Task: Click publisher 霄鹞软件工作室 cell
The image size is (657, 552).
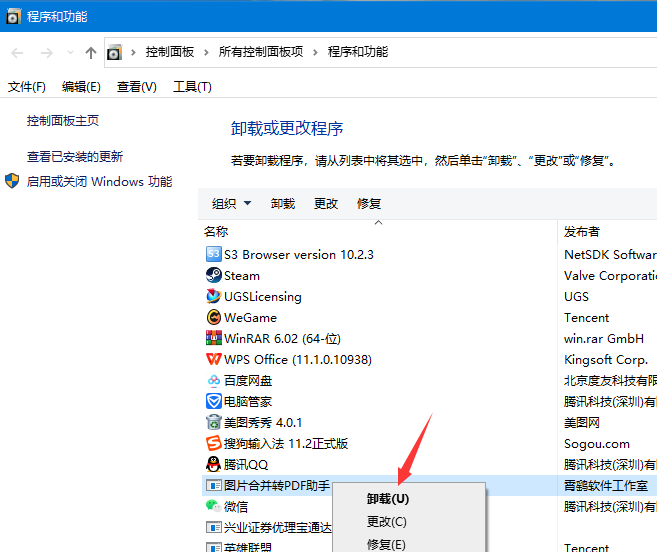Action: pyautogui.click(x=606, y=486)
